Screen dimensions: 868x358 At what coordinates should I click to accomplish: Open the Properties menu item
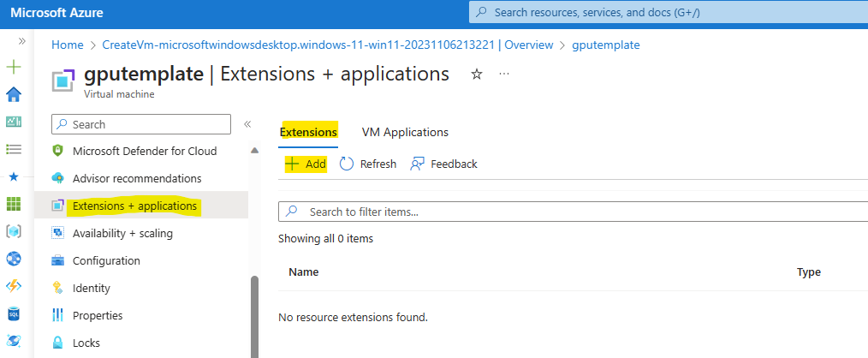click(98, 315)
